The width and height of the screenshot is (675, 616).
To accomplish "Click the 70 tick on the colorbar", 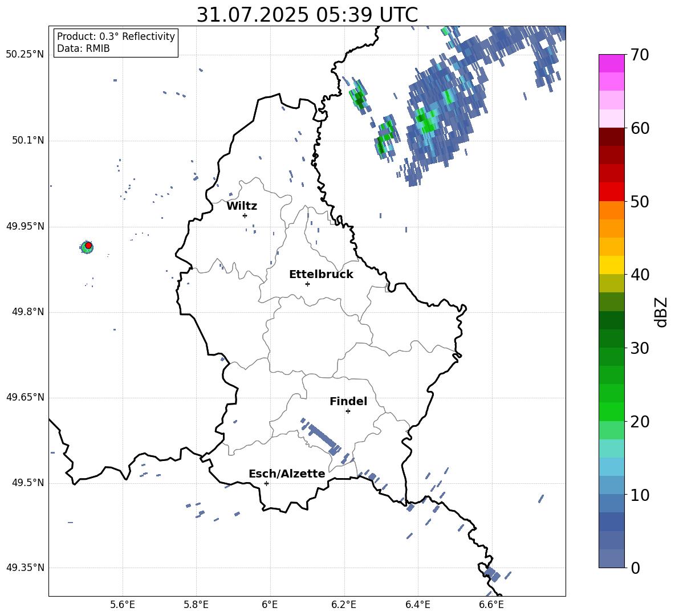I will [x=640, y=55].
